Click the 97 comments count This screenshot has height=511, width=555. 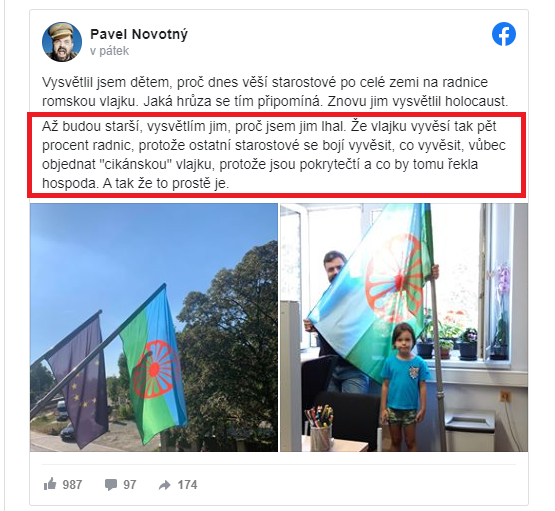pyautogui.click(x=130, y=484)
